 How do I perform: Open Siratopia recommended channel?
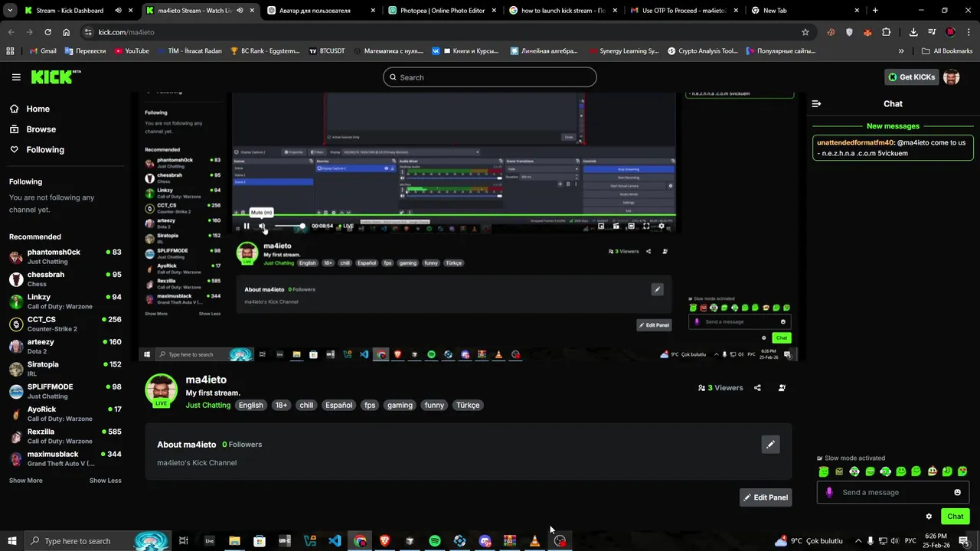tap(66, 369)
